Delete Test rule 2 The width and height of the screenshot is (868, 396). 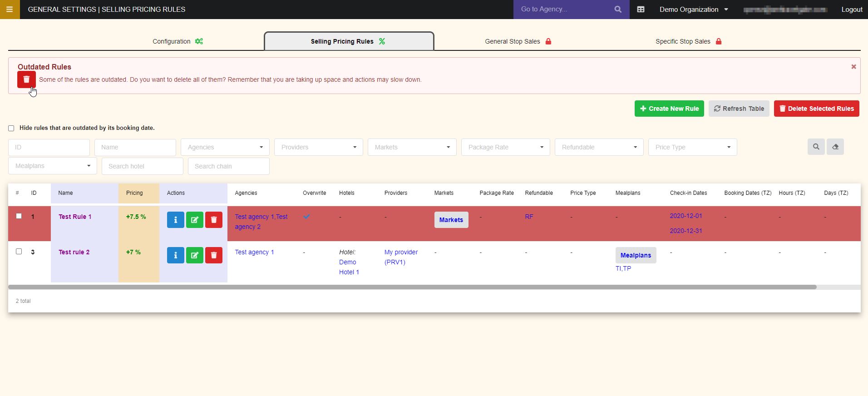(x=213, y=255)
